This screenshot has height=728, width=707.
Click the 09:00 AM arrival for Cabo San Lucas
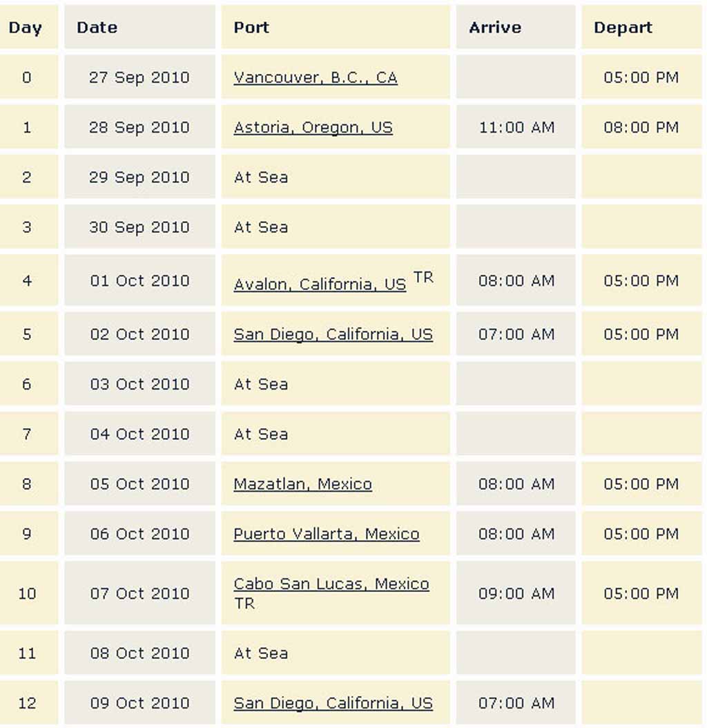tap(516, 593)
